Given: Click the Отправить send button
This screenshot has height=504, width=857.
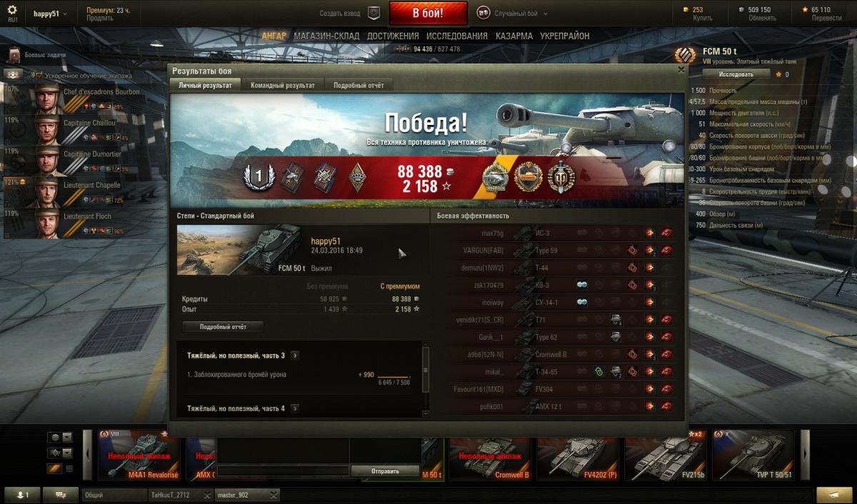Looking at the screenshot, I should tap(385, 471).
